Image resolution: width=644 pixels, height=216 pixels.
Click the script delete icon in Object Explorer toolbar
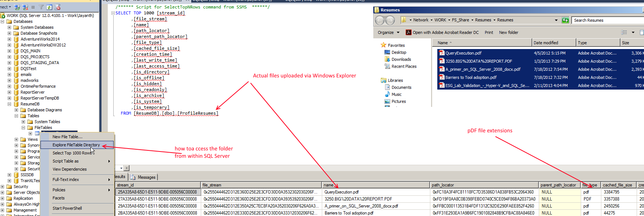tap(57, 7)
